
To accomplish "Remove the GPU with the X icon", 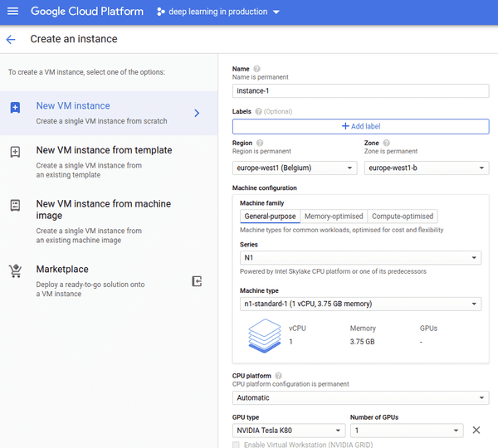I will coord(476,431).
